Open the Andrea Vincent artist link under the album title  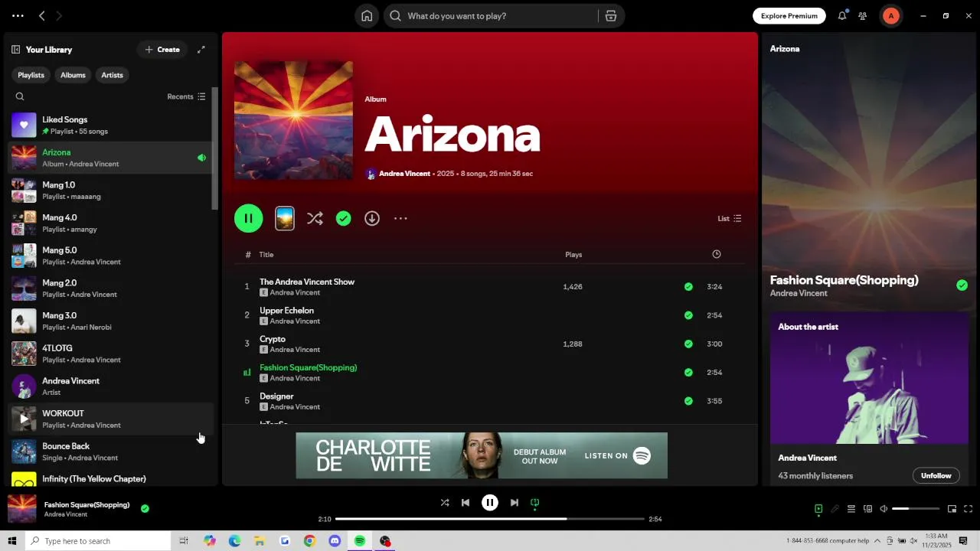pyautogui.click(x=404, y=174)
